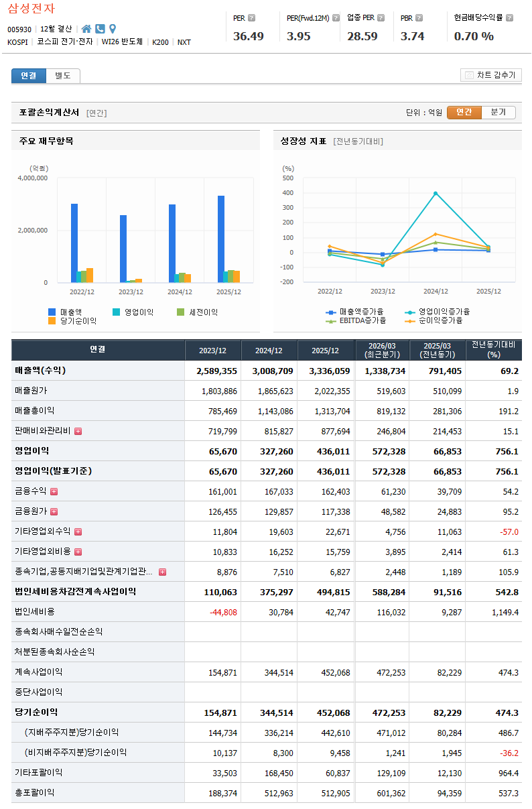The width and height of the screenshot is (532, 809).
Task: Click the WI26 반도체 industry label
Action: [123, 42]
